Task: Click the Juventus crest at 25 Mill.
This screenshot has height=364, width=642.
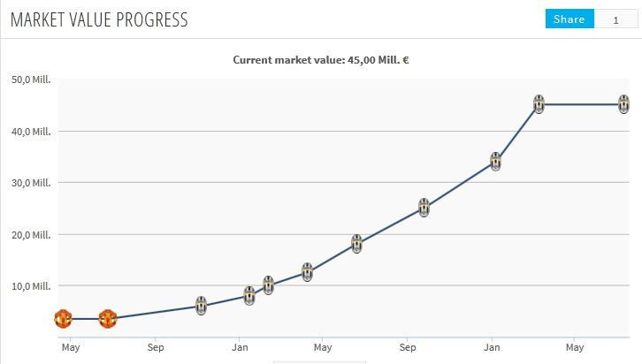Action: point(424,208)
